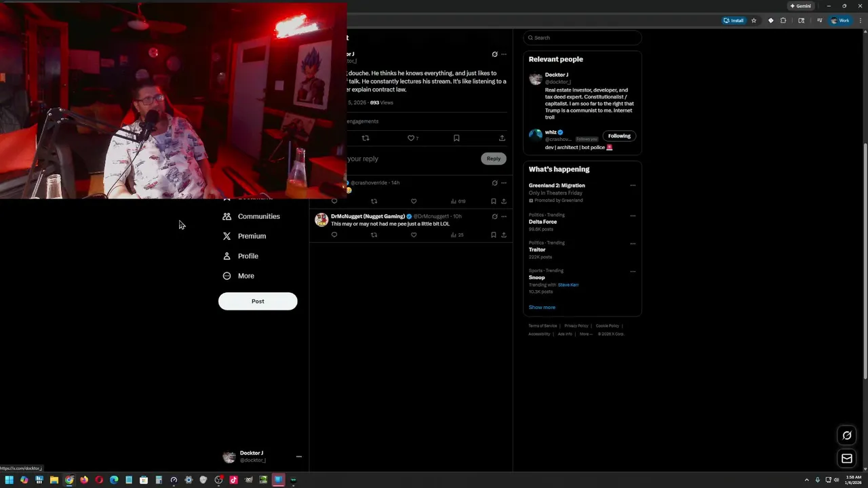The image size is (868, 488).
Task: Repost DrMcNugget's comment
Action: pyautogui.click(x=374, y=235)
